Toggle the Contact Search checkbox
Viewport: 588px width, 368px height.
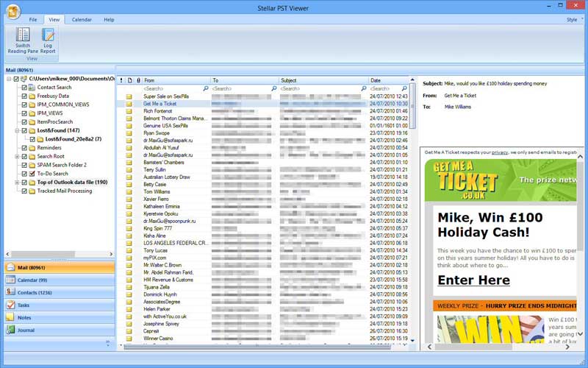[24, 88]
